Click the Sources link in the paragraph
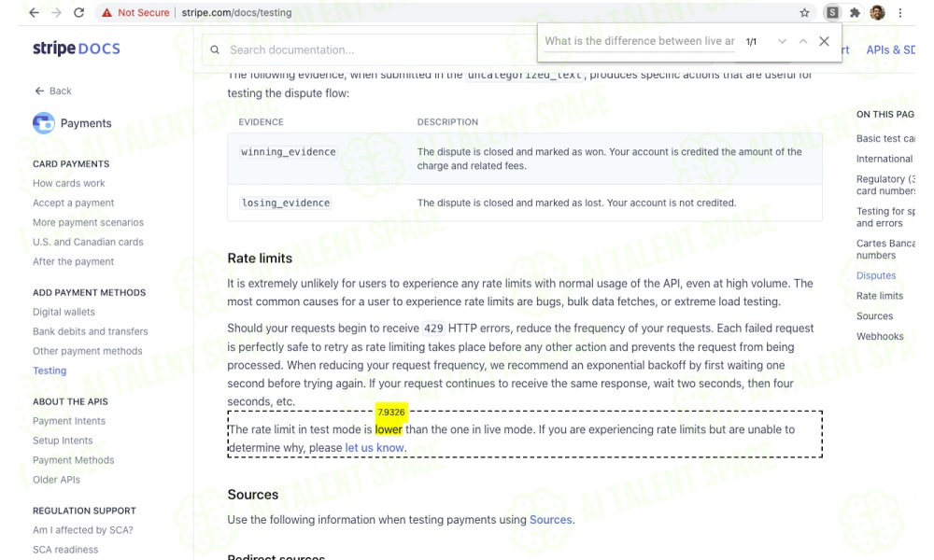 pos(550,520)
